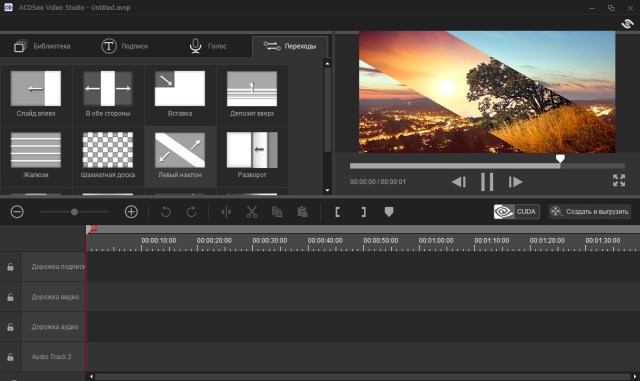Toggle the lock on Audio Track 2
Image resolution: width=640 pixels, height=381 pixels.
(x=10, y=357)
